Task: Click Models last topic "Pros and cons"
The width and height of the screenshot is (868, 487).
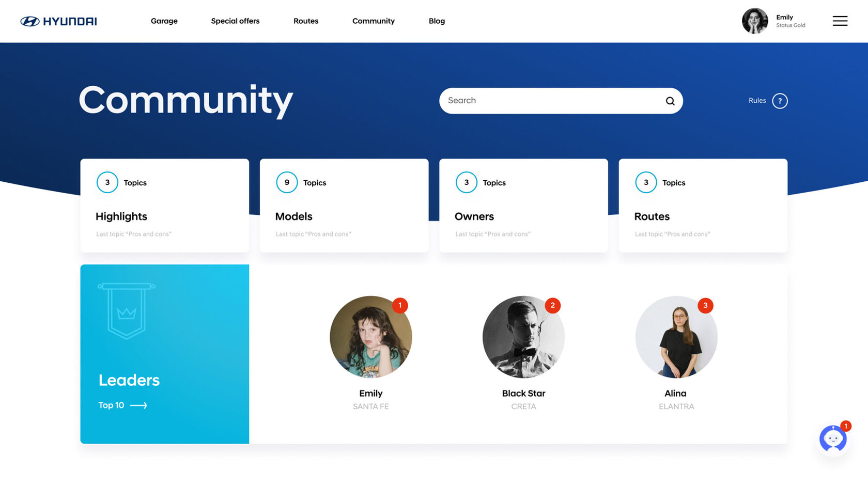Action: pyautogui.click(x=314, y=234)
